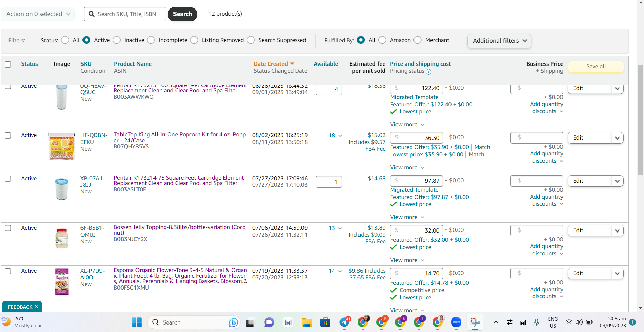Open the Bossen Jelly Topping product link
The image size is (644, 332).
pyautogui.click(x=180, y=230)
